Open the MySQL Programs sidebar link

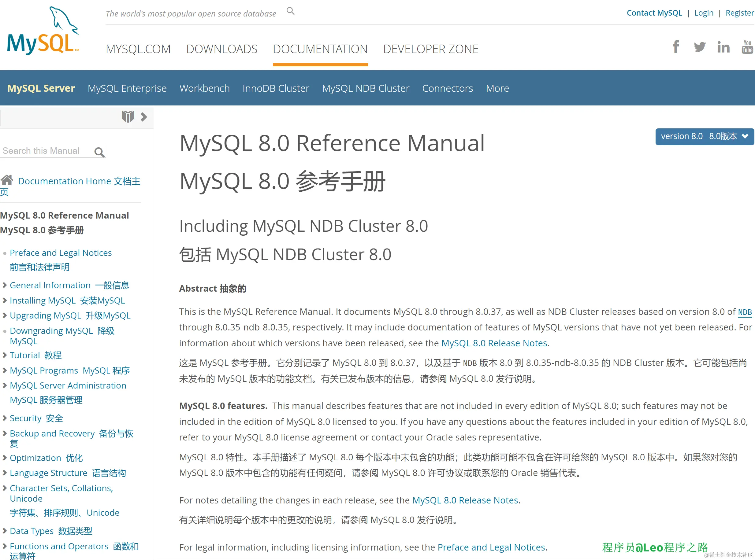[x=70, y=370]
